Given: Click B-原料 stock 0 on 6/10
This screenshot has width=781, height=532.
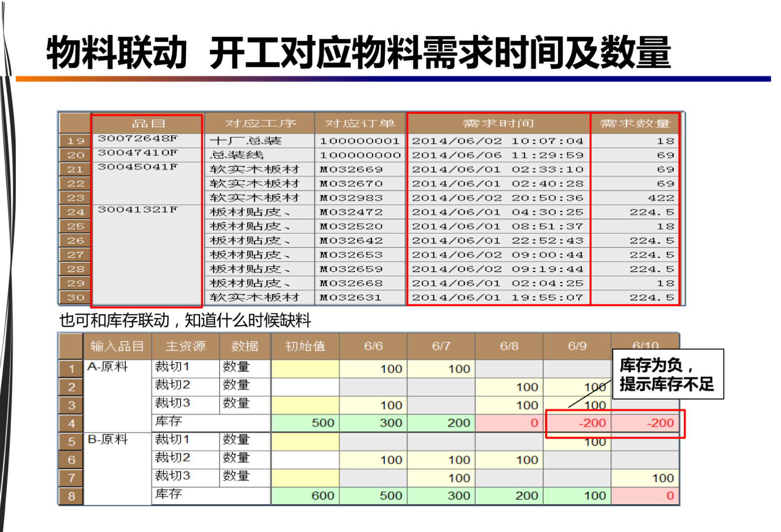Looking at the screenshot, I should 645,496.
